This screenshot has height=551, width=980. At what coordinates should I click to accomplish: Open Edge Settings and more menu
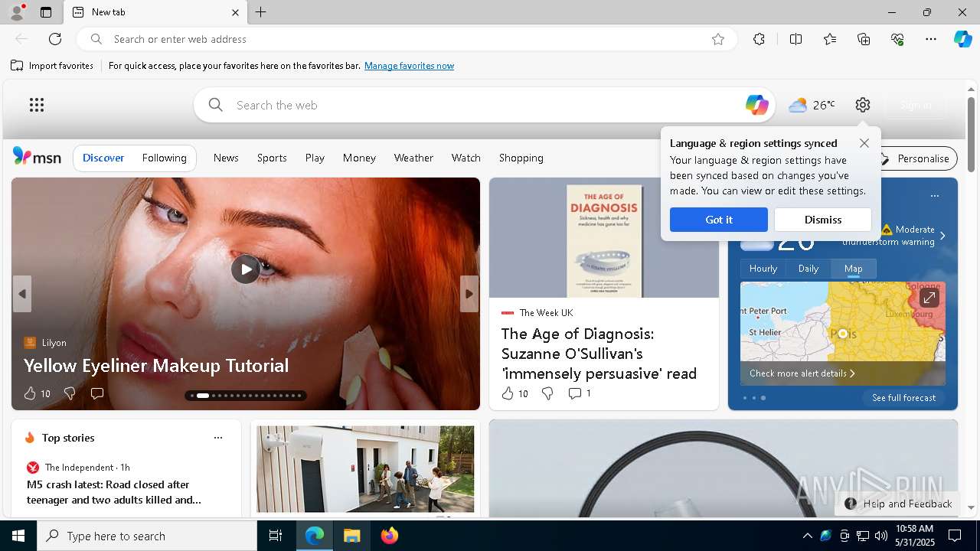[931, 39]
